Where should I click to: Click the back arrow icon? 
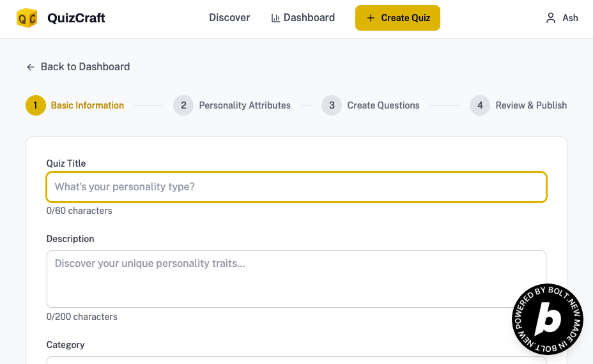click(x=31, y=67)
